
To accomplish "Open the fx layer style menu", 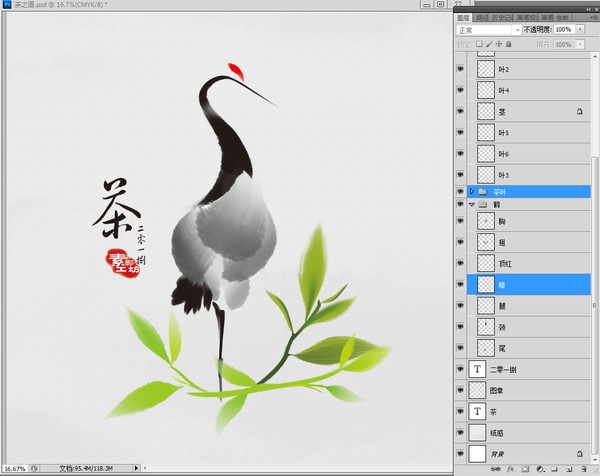I will [x=510, y=469].
